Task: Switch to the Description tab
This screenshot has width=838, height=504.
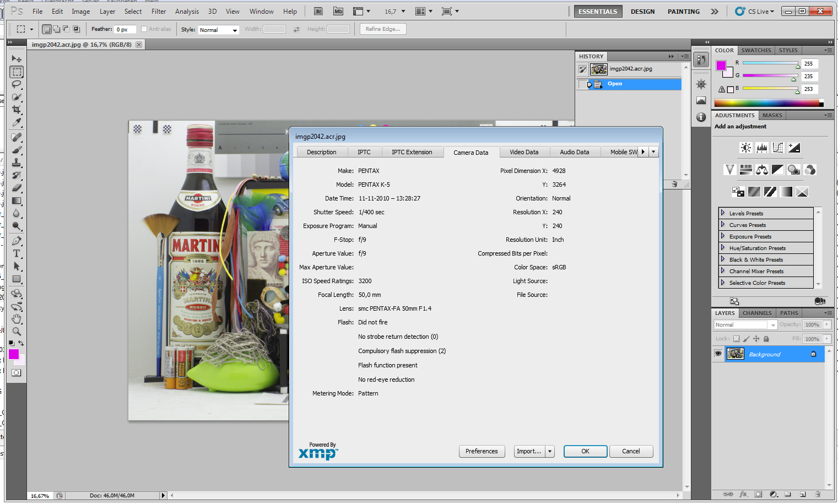Action: (322, 152)
